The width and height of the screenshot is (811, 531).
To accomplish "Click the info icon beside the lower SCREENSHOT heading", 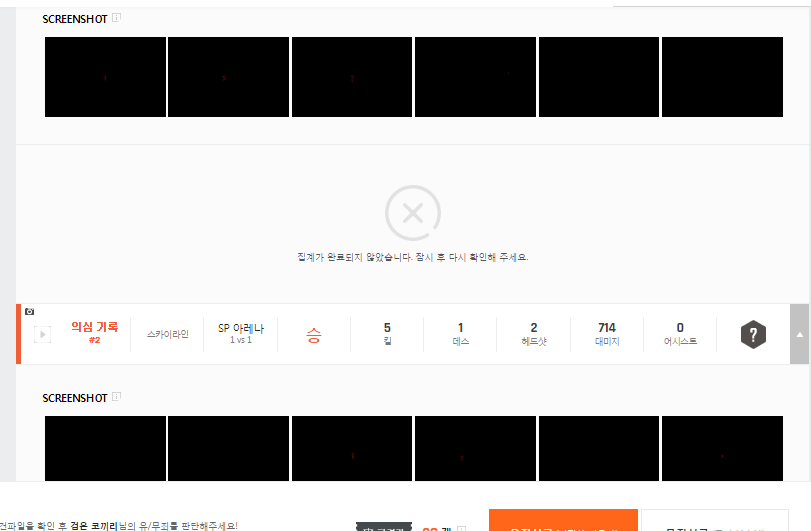I will pos(117,397).
